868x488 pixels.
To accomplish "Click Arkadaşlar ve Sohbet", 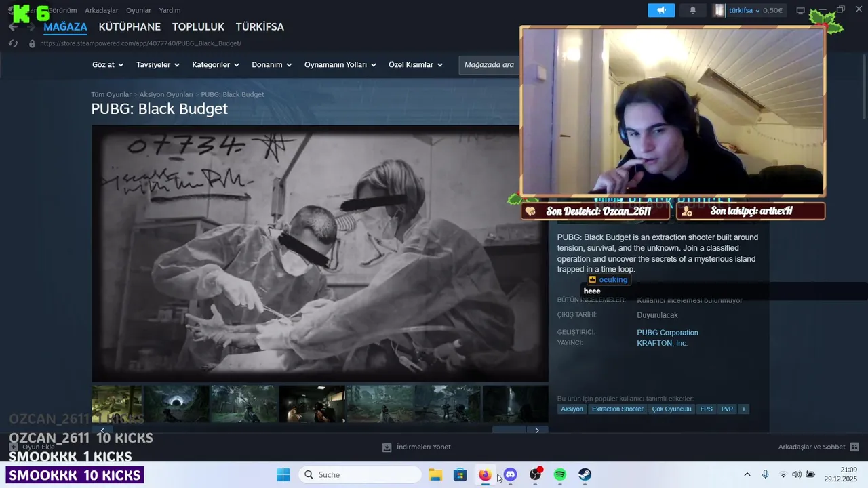I will point(812,447).
